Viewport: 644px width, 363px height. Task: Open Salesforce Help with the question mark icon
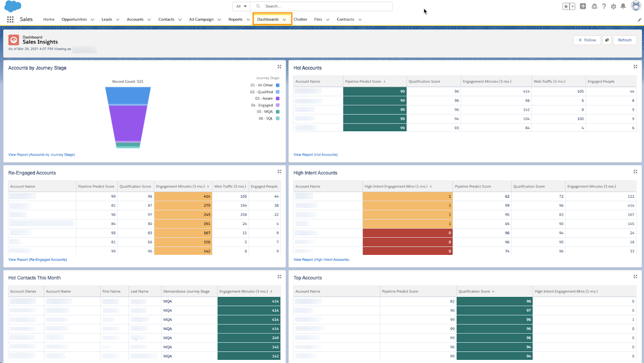point(603,6)
